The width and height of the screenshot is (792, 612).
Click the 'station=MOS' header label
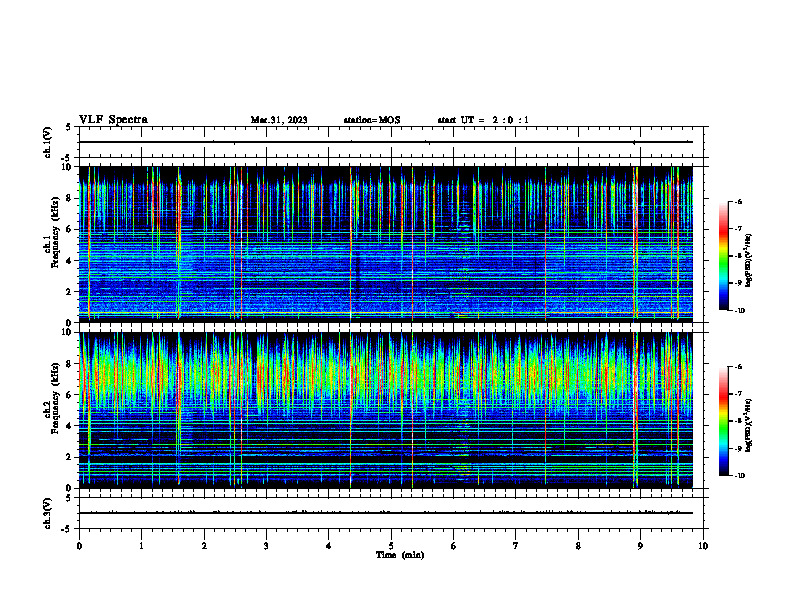point(372,120)
